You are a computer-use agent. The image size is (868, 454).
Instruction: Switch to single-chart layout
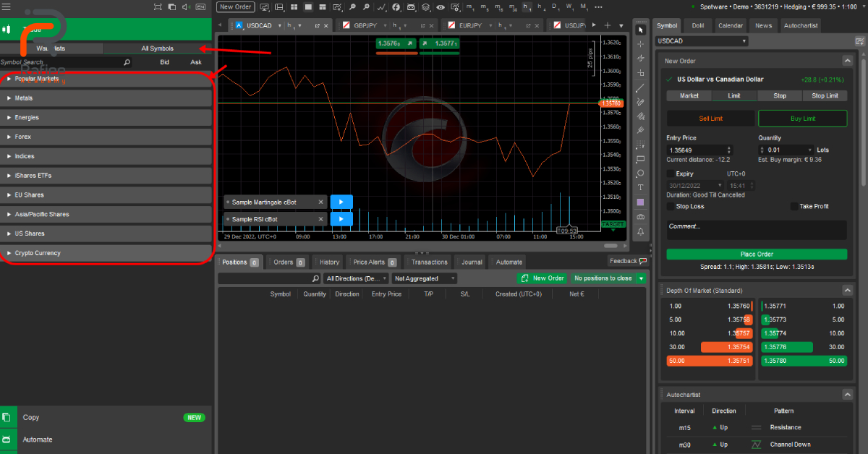[x=308, y=7]
